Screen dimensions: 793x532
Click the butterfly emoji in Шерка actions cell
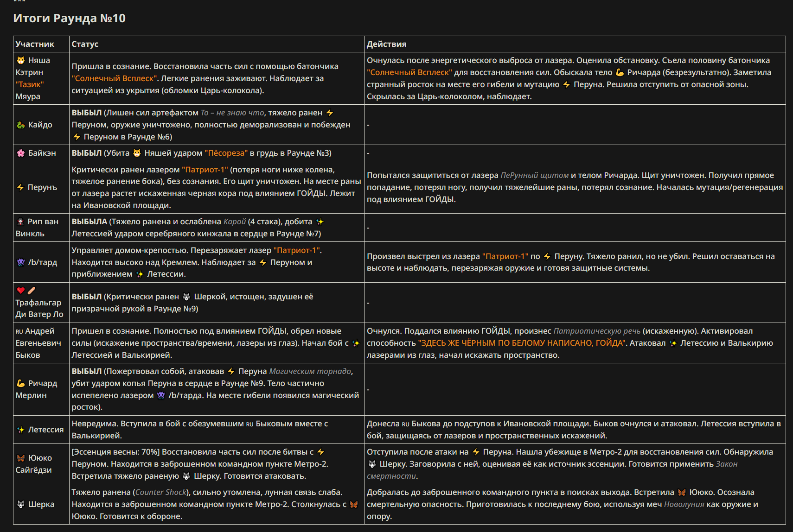point(681,492)
